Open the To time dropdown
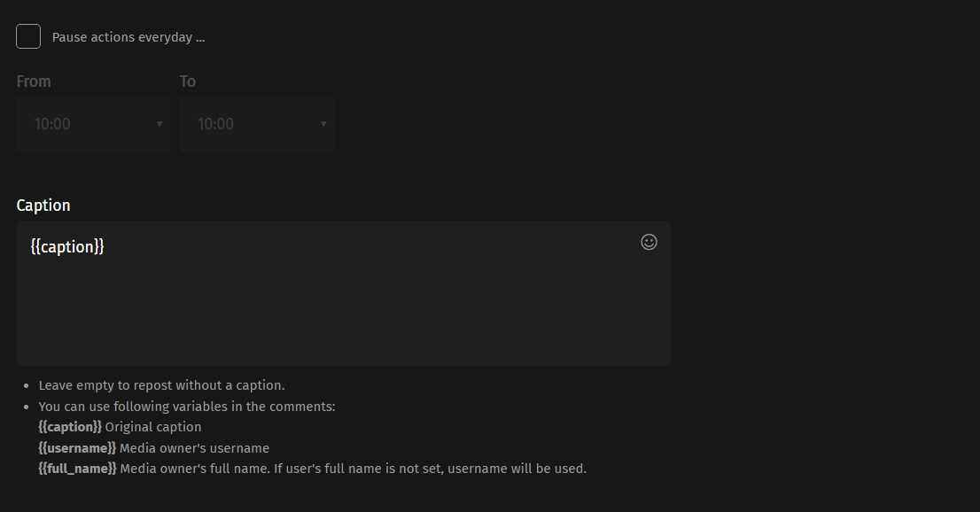This screenshot has height=512, width=980. [x=257, y=124]
